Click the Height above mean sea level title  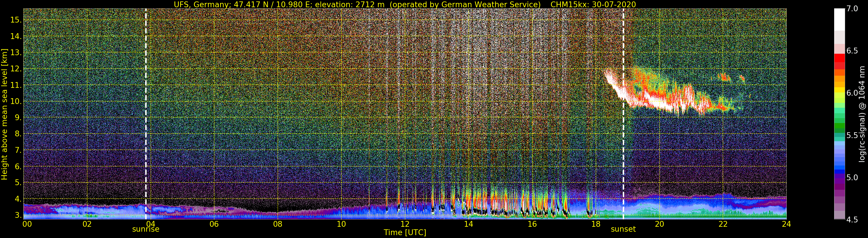[4, 114]
